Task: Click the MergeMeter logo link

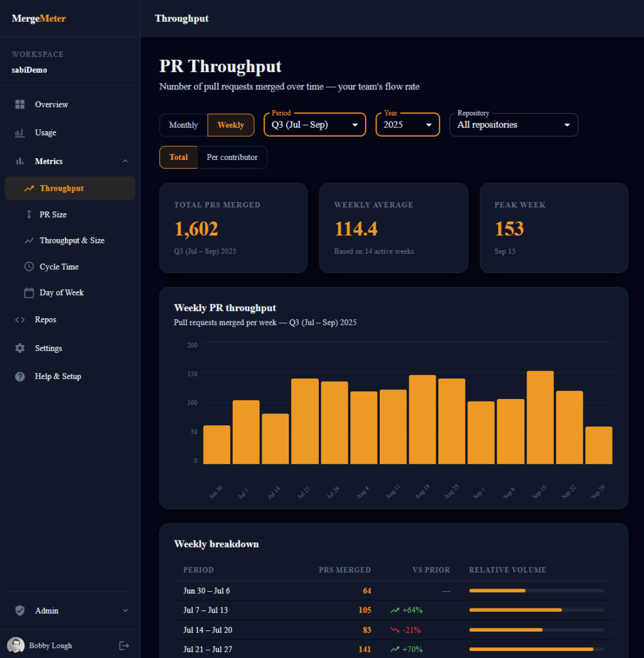Action: [x=39, y=19]
